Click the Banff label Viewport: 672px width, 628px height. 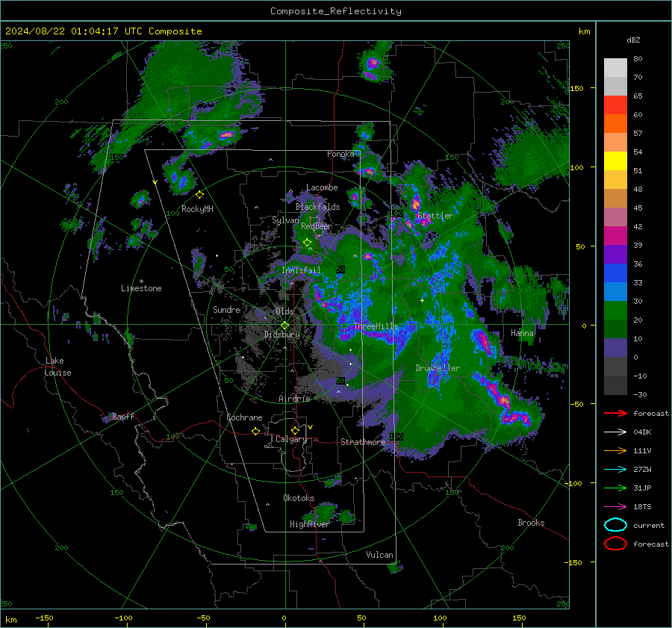coord(123,416)
